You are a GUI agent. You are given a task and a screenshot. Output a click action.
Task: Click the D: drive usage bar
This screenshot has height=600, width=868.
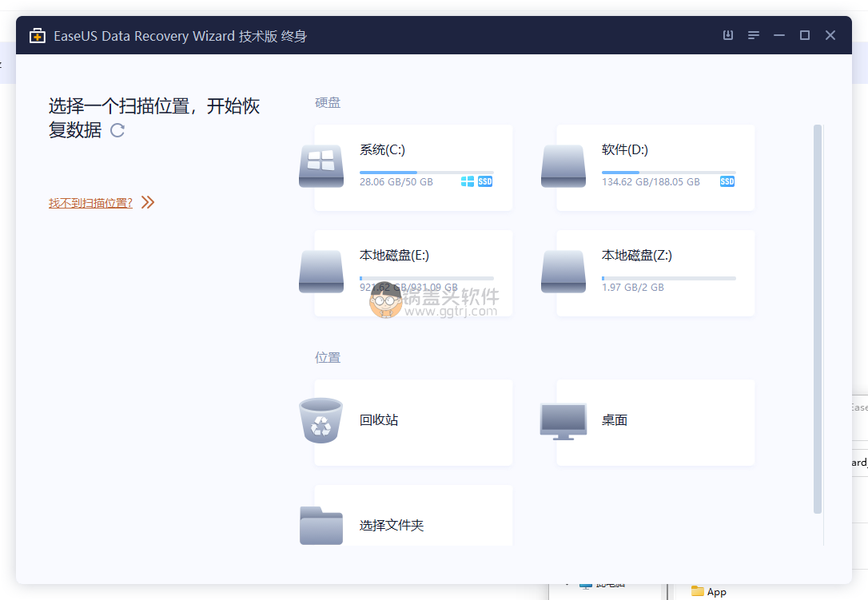669,172
